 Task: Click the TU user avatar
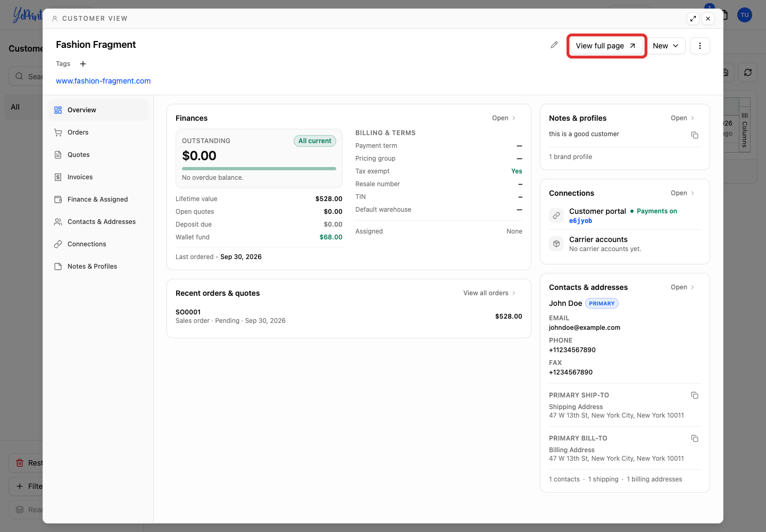(x=745, y=15)
